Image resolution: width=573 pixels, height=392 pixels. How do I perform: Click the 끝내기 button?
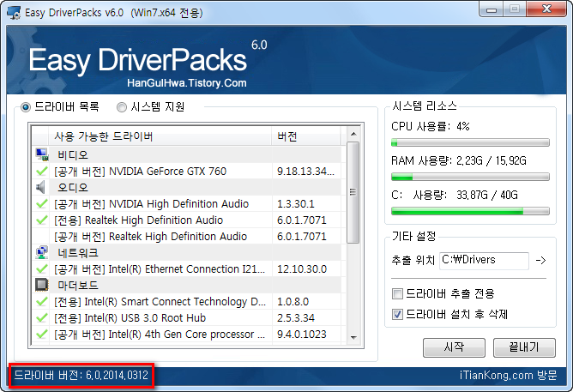click(524, 347)
